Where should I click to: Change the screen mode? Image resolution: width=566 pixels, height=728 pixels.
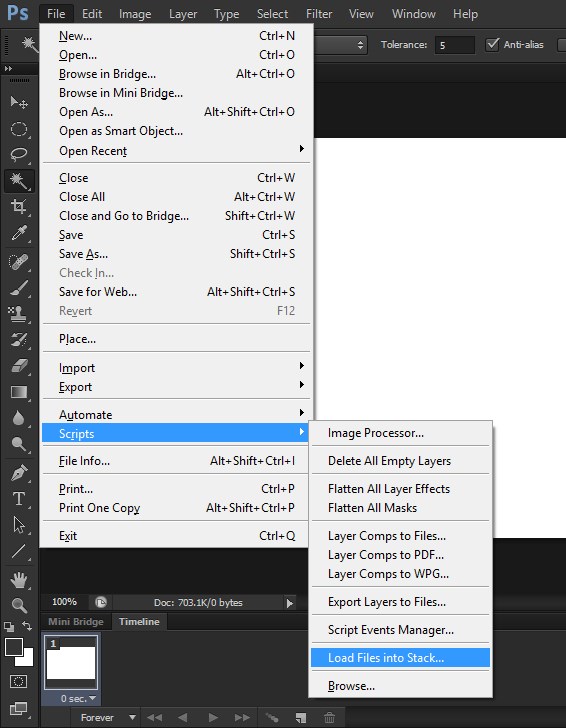pos(19,708)
